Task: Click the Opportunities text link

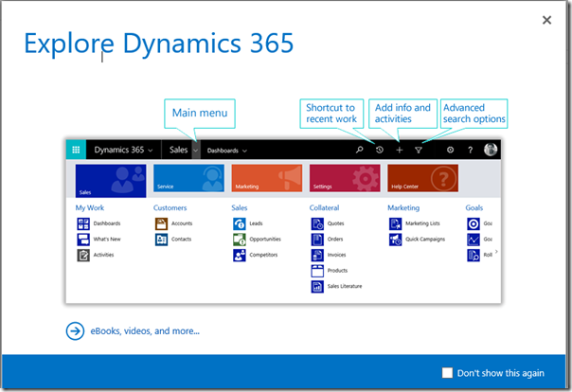Action: coord(265,240)
